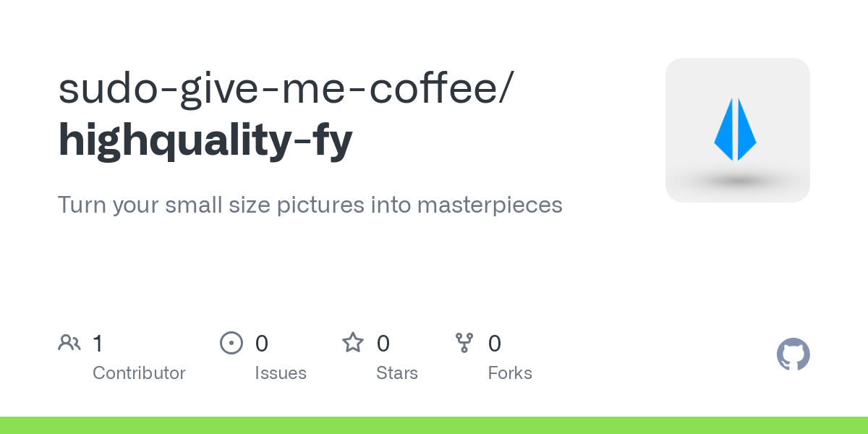Click the green language bar at bottom

434,425
